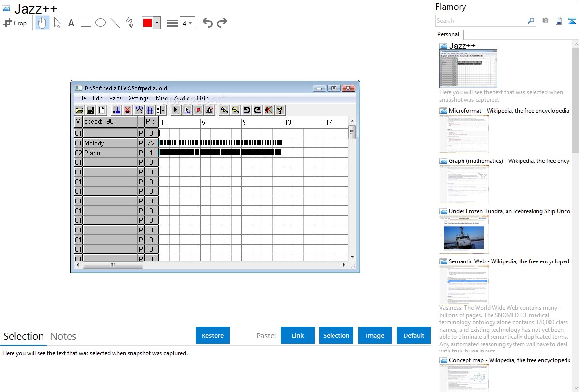Open the color picker dropdown arrow

pos(157,23)
